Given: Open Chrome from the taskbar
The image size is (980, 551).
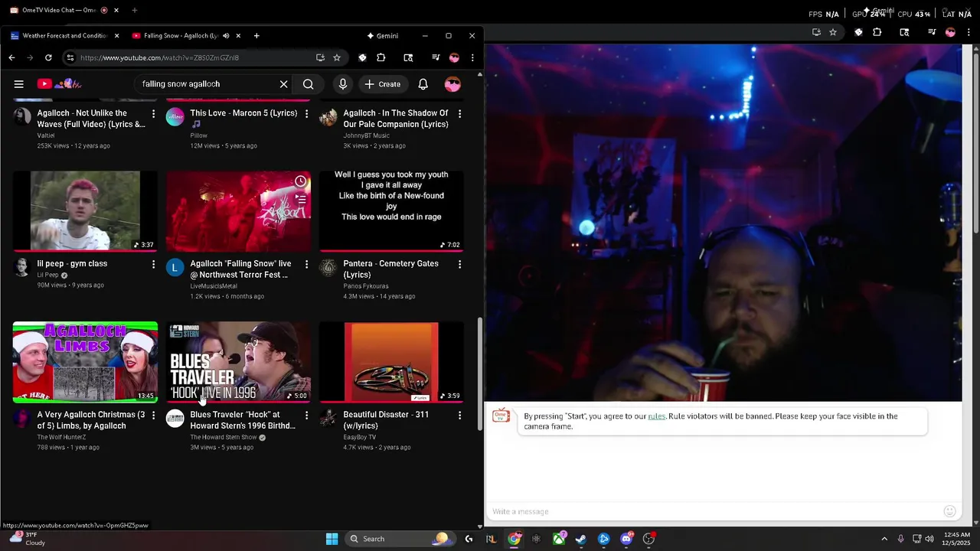Looking at the screenshot, I should [514, 539].
